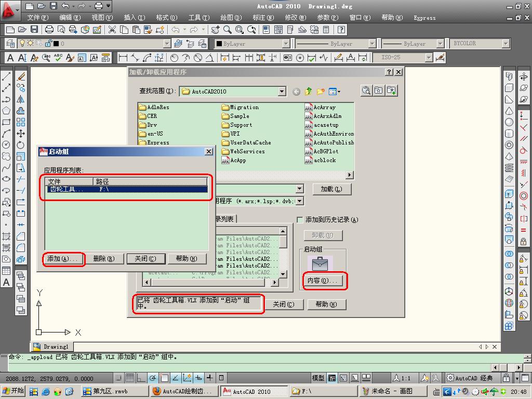Open the Layer Properties Manager

click(10, 44)
